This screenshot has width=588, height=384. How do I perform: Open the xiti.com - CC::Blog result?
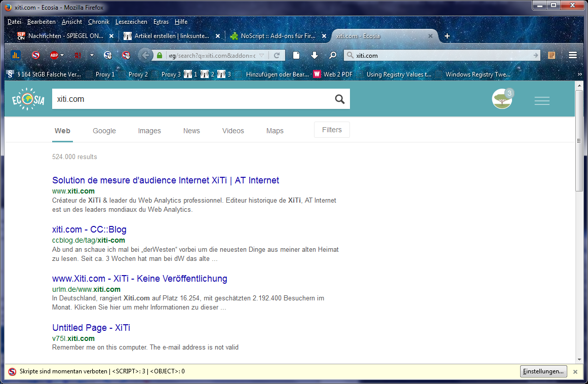click(89, 229)
